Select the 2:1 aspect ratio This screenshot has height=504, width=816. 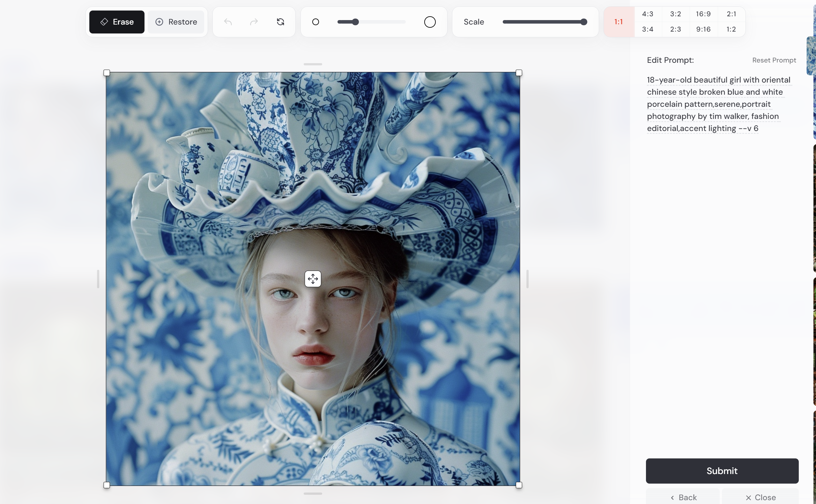pyautogui.click(x=731, y=14)
